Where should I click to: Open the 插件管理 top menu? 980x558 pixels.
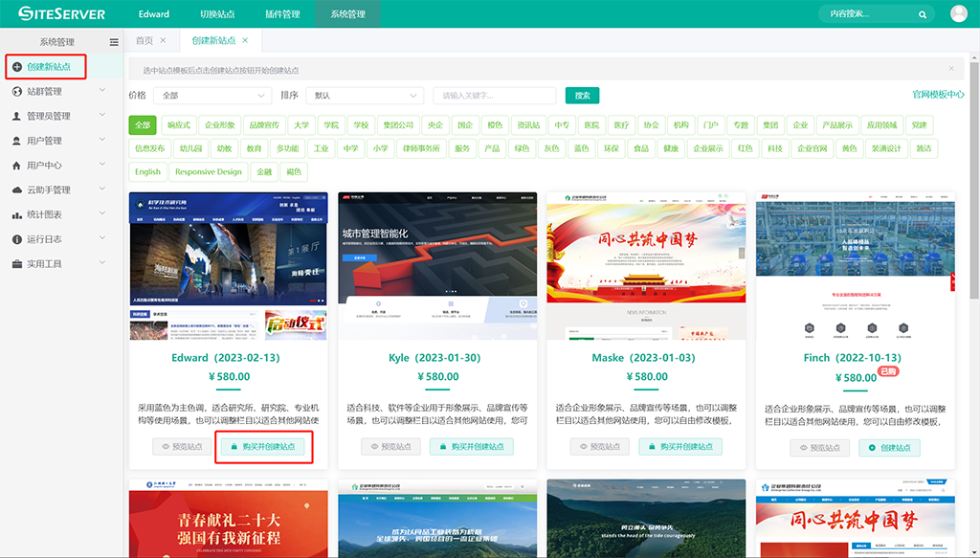(282, 14)
